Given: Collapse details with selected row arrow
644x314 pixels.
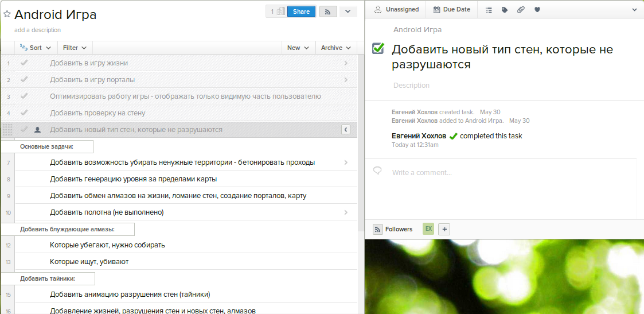Looking at the screenshot, I should tap(346, 130).
